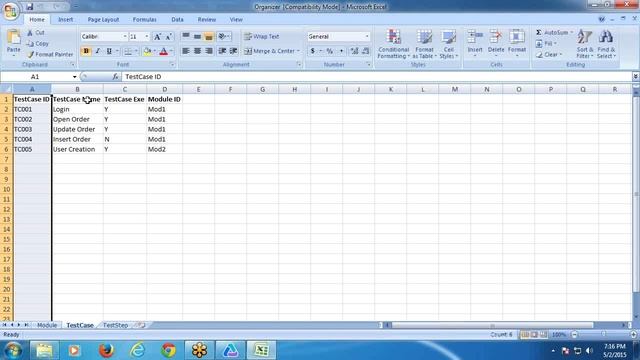Toggle Underline formatting
This screenshot has width=640, height=360.
(x=109, y=51)
